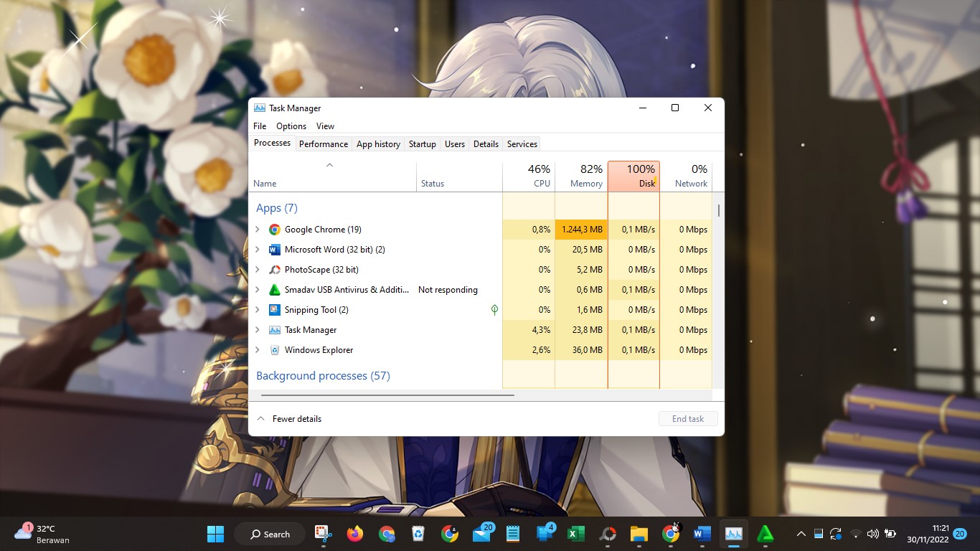Open the Windows Start menu

pyautogui.click(x=215, y=534)
